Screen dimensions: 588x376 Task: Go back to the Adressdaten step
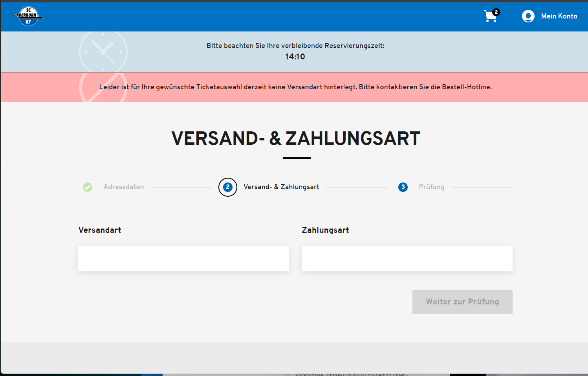pos(124,187)
